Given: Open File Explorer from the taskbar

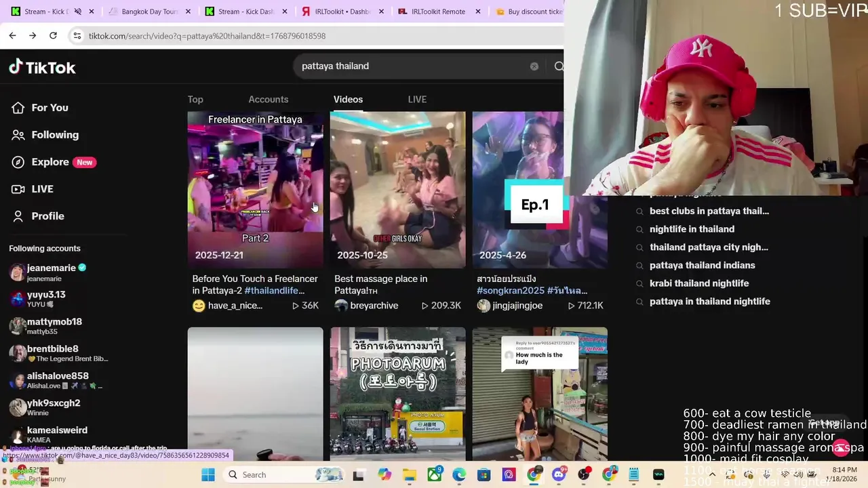Looking at the screenshot, I should pos(410,474).
